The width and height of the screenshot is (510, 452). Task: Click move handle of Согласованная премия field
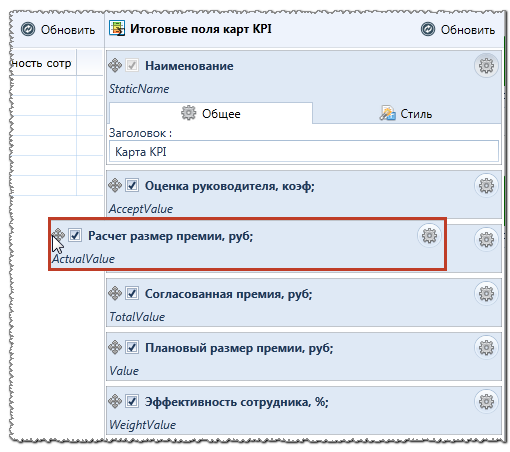pyautogui.click(x=115, y=293)
